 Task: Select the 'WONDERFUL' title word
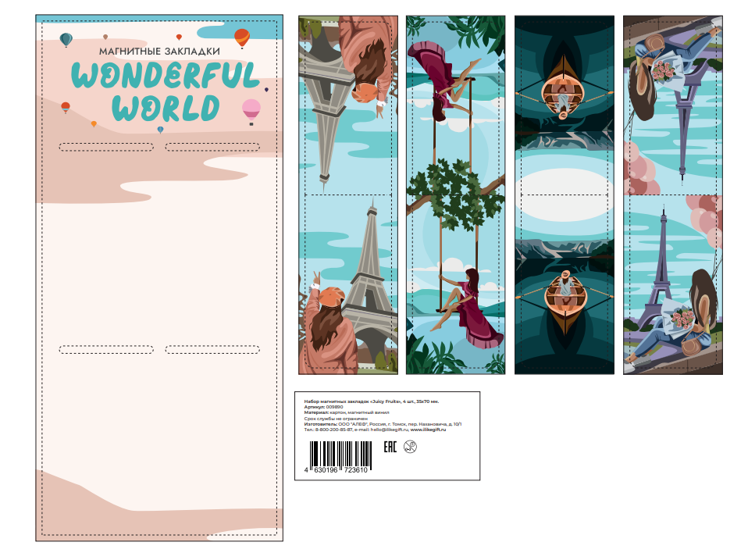click(166, 75)
